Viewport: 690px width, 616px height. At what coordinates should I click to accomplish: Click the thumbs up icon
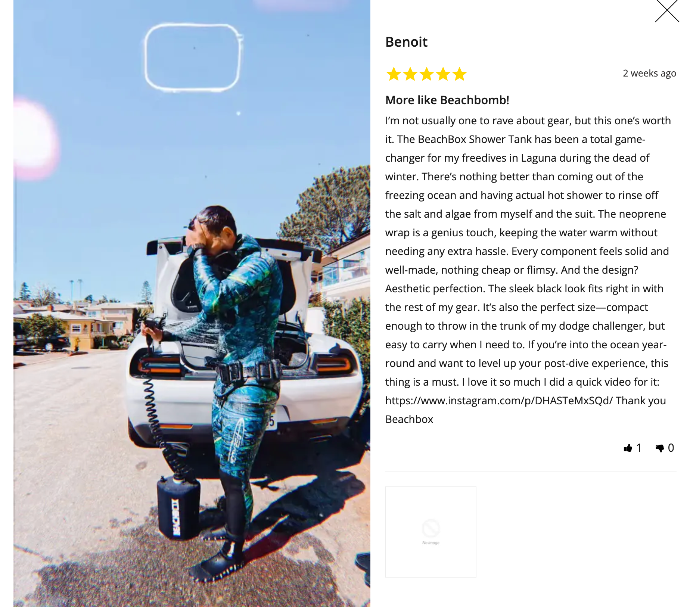(628, 448)
